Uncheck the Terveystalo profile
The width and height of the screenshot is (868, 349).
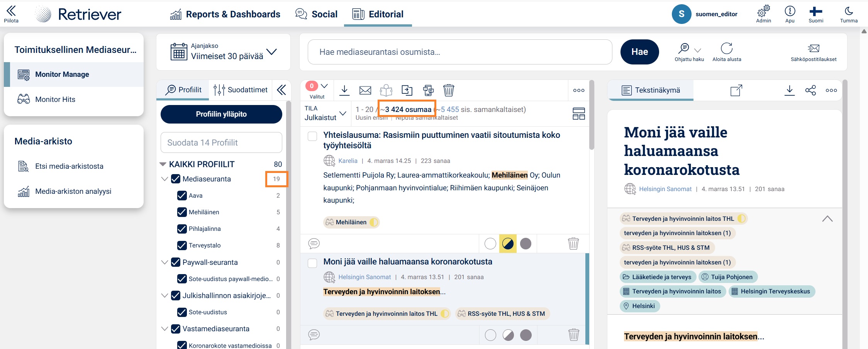[x=182, y=245]
